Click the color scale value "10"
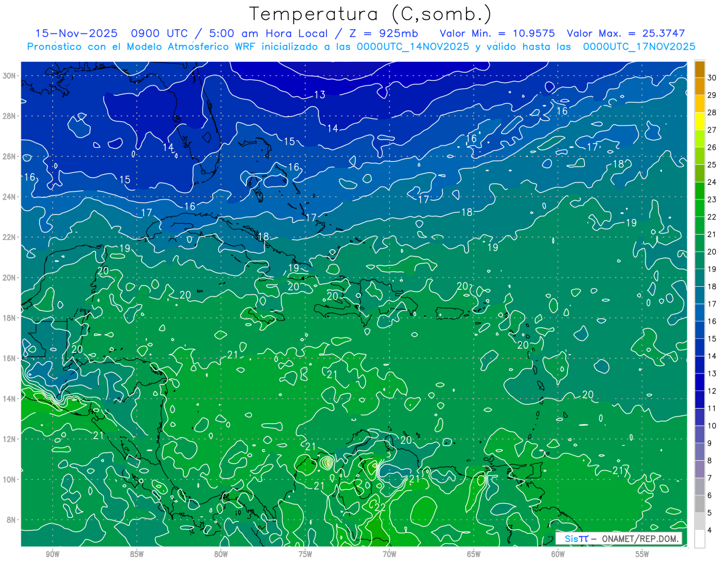Image resolution: width=728 pixels, height=562 pixels. (x=712, y=426)
